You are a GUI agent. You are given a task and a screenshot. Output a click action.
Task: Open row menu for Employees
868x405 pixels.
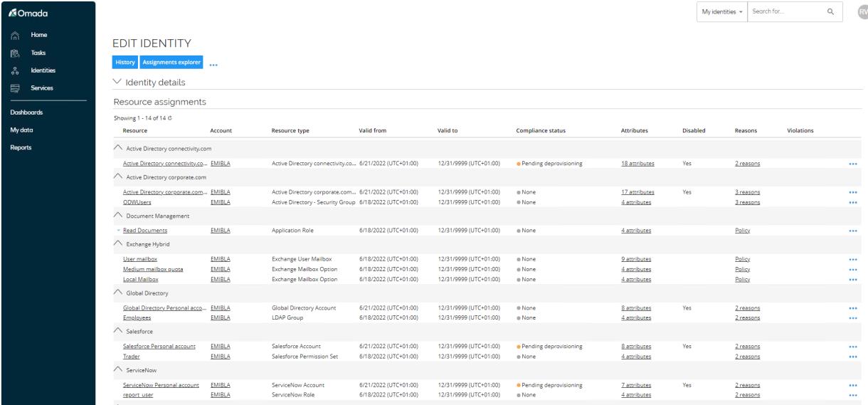click(853, 318)
